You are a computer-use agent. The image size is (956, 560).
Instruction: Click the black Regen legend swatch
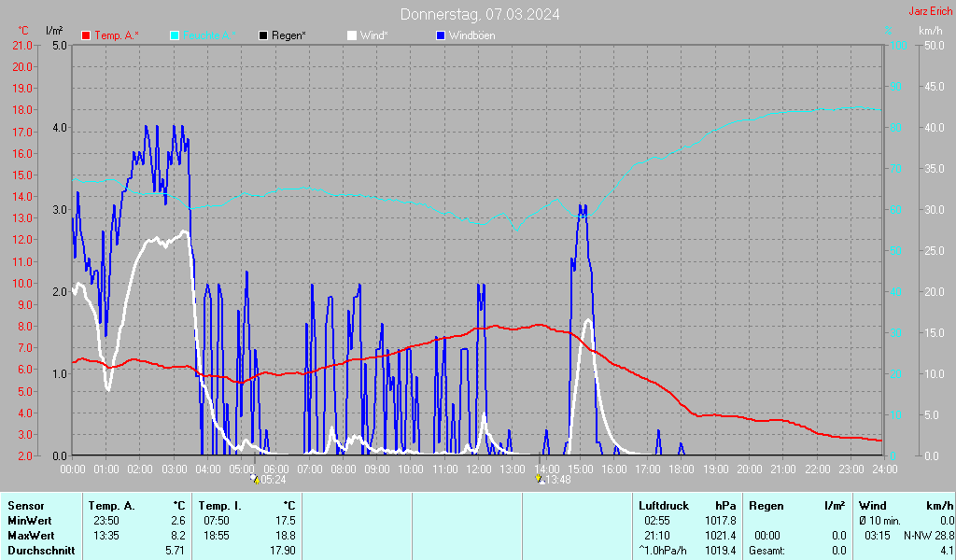click(x=263, y=35)
